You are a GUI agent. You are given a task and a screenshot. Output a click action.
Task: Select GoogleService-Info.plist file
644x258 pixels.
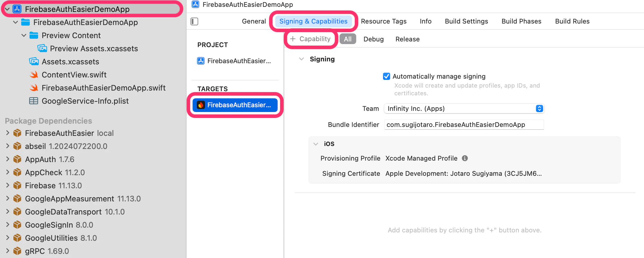85,101
